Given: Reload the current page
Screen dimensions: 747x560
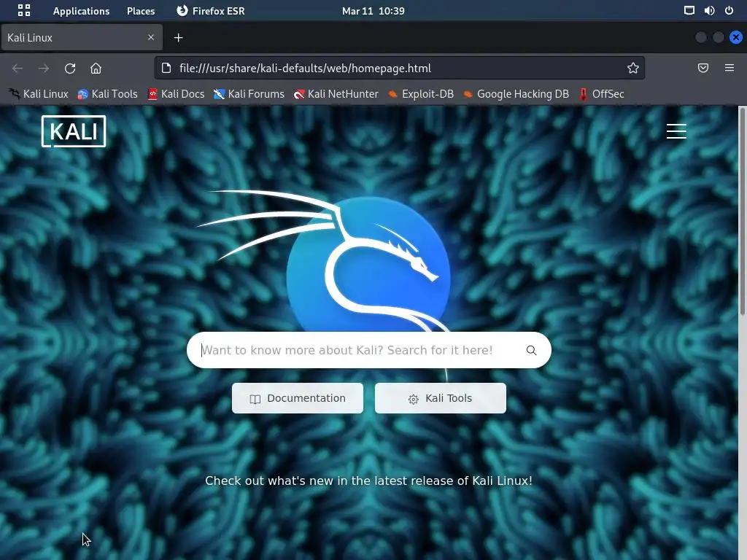Looking at the screenshot, I should point(70,68).
